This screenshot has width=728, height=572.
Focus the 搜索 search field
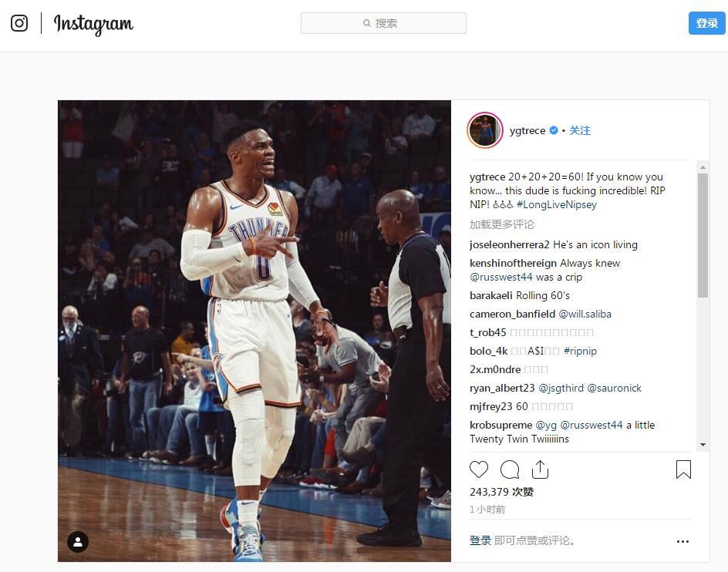click(383, 23)
